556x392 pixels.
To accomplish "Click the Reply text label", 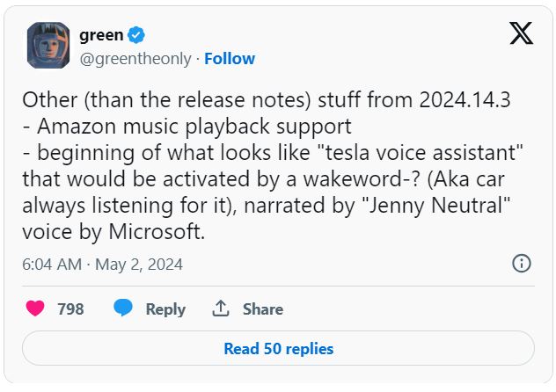I will (x=165, y=309).
